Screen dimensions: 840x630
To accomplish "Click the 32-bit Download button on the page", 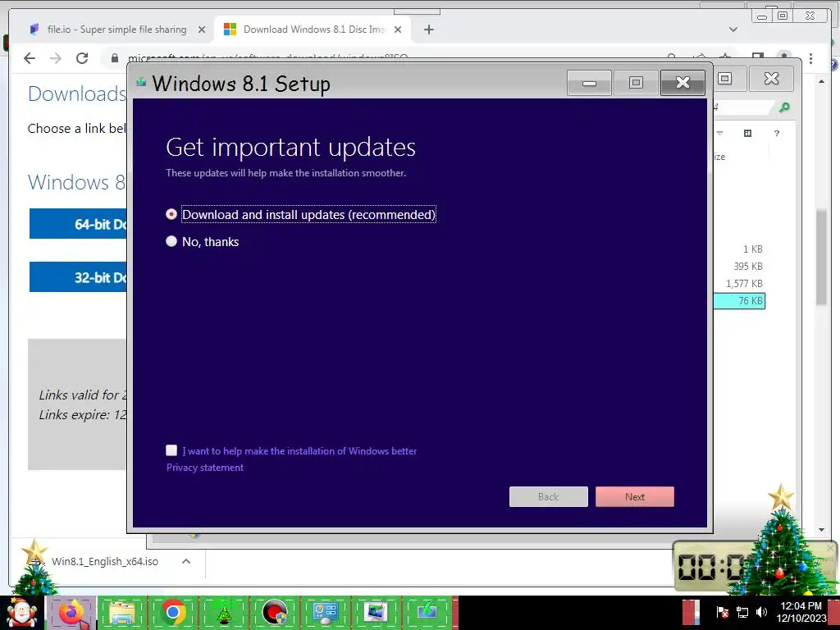I will (78, 277).
